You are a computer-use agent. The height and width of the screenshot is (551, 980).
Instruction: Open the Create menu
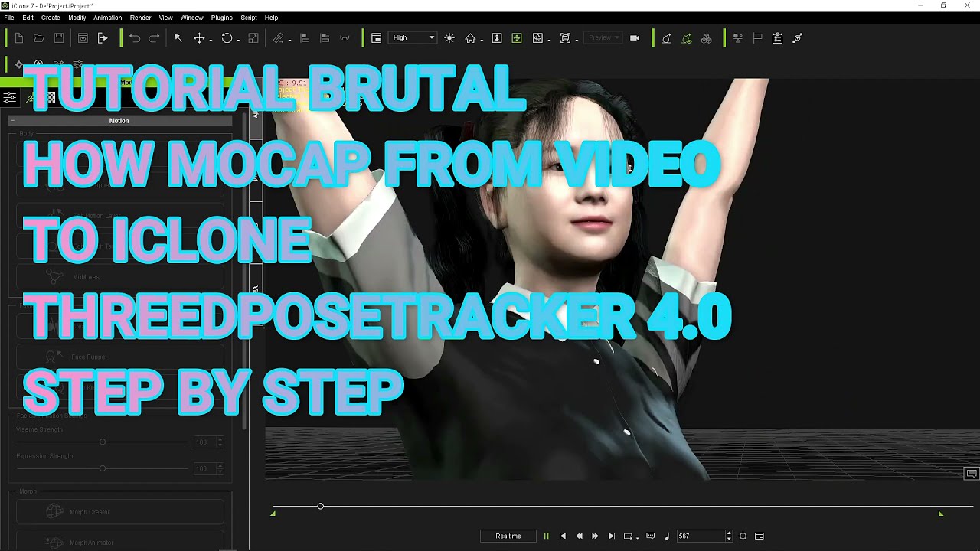51,18
